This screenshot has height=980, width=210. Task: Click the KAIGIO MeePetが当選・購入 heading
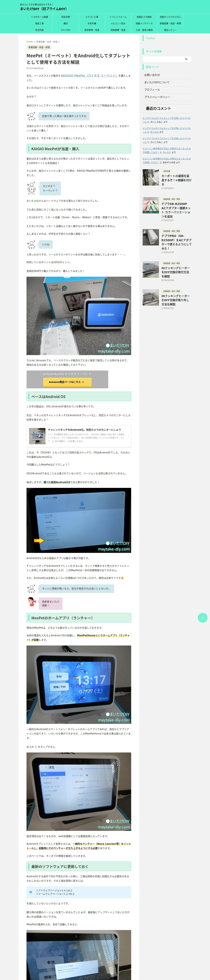pos(79,149)
